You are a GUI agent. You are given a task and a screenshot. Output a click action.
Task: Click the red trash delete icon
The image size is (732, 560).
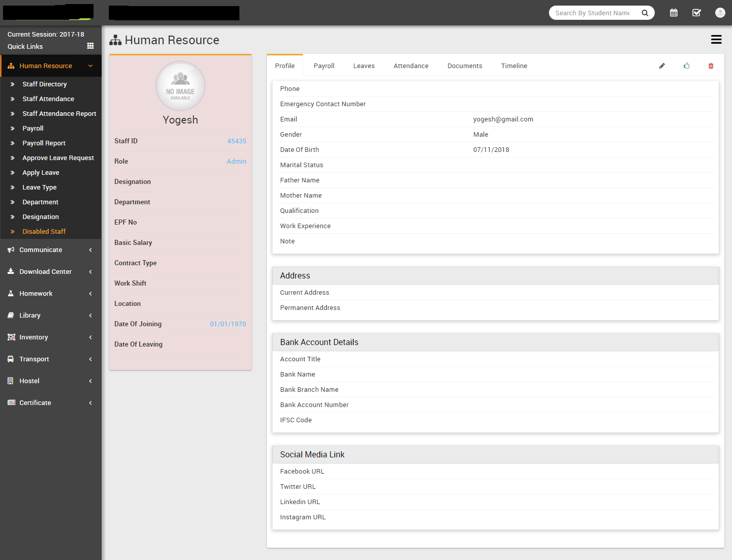(x=711, y=66)
